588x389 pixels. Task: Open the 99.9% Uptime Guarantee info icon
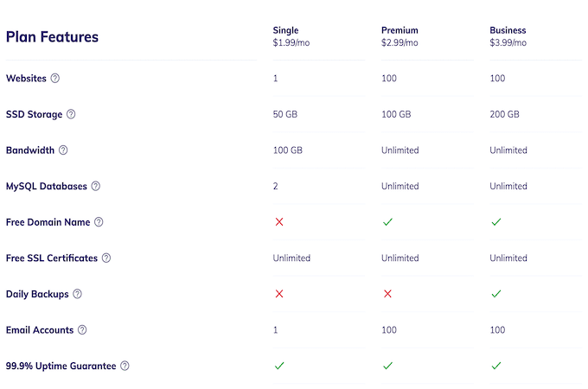click(125, 366)
